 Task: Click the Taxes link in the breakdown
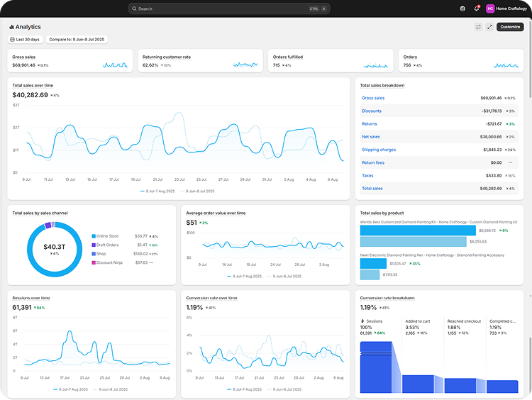(x=367, y=175)
